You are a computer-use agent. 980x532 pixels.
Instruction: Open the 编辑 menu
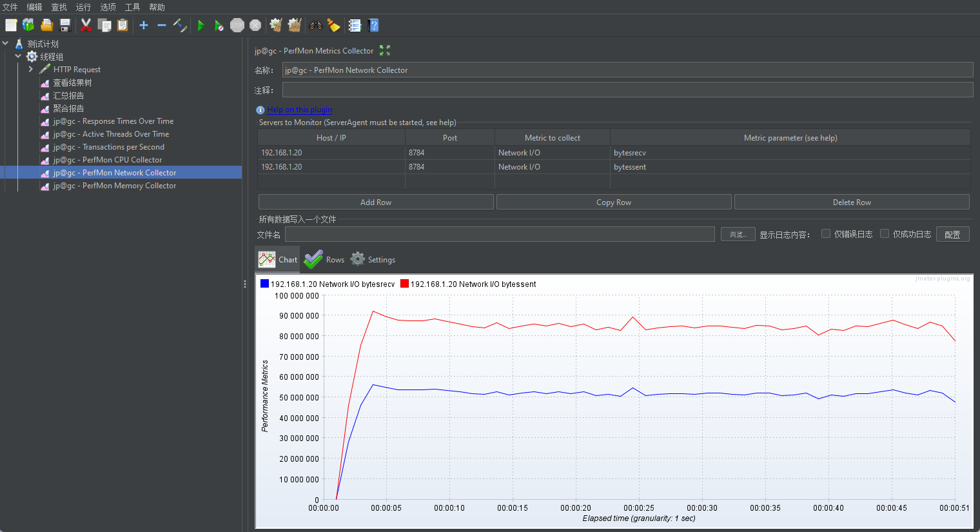pyautogui.click(x=35, y=7)
